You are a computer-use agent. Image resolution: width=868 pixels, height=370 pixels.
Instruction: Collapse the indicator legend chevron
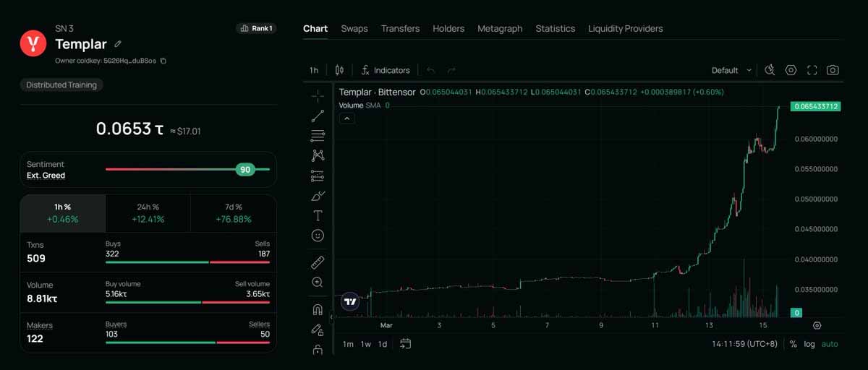pos(346,119)
